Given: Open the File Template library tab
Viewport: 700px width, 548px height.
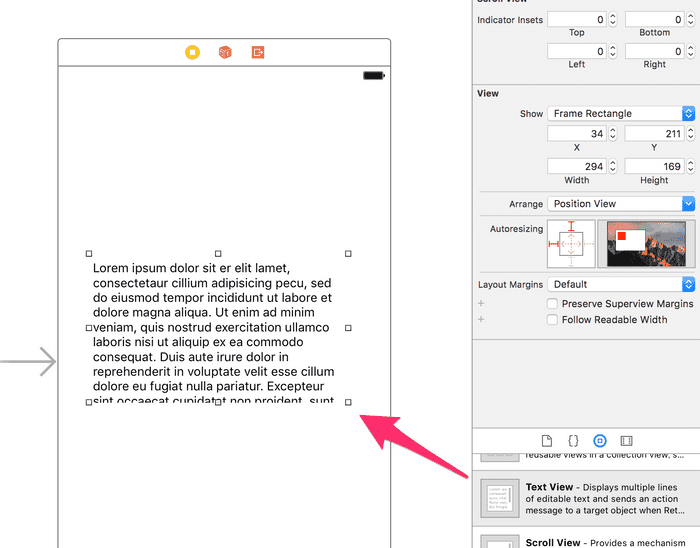Looking at the screenshot, I should (546, 440).
